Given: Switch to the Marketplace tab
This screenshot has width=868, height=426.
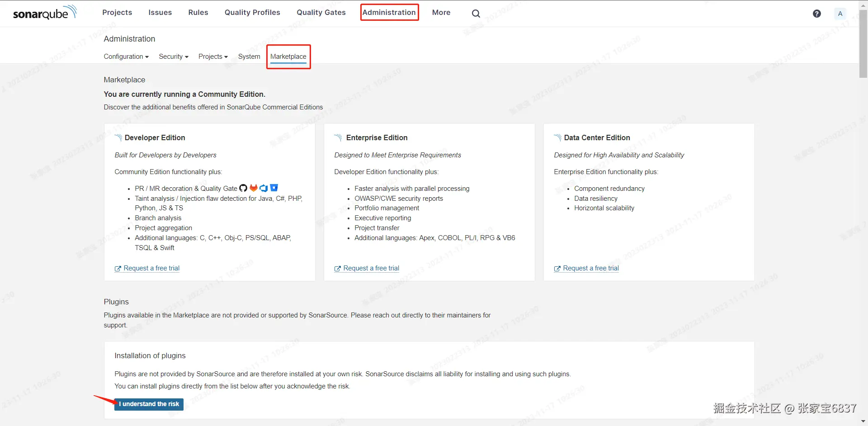Looking at the screenshot, I should pos(288,57).
